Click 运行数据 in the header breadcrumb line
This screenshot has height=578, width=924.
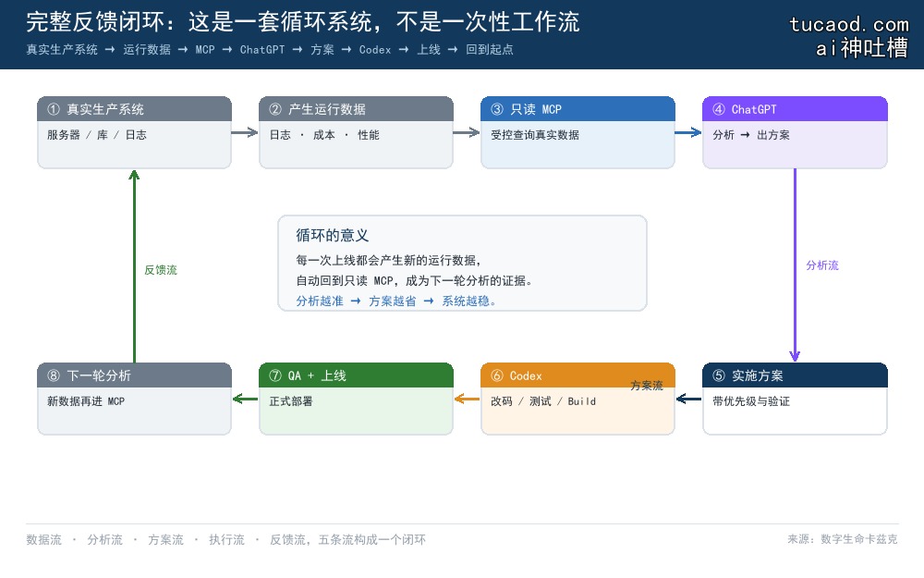(x=147, y=50)
